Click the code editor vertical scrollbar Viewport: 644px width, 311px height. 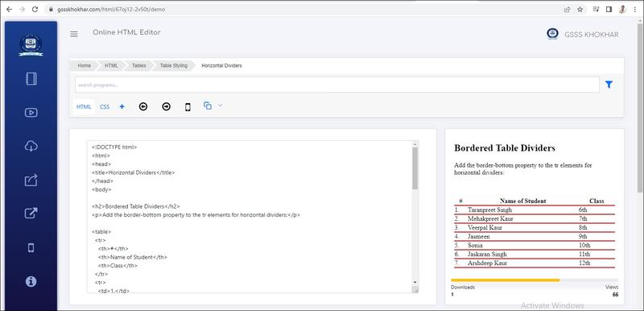415,217
